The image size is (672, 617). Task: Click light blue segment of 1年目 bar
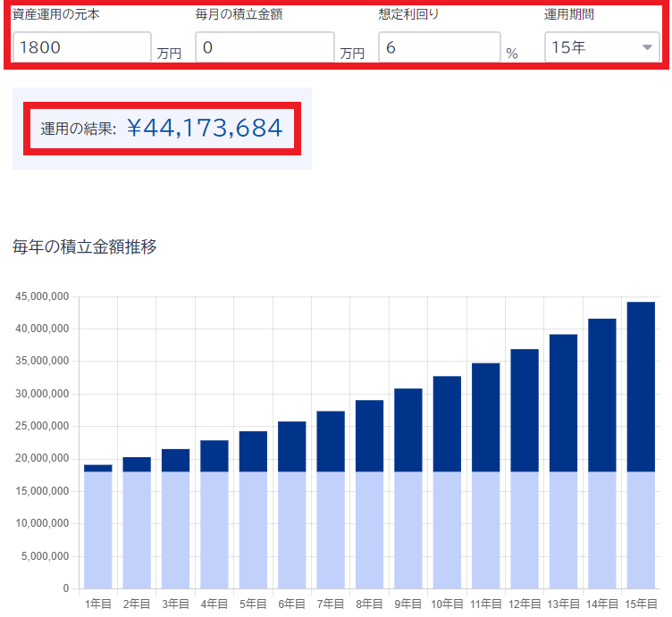[x=98, y=529]
